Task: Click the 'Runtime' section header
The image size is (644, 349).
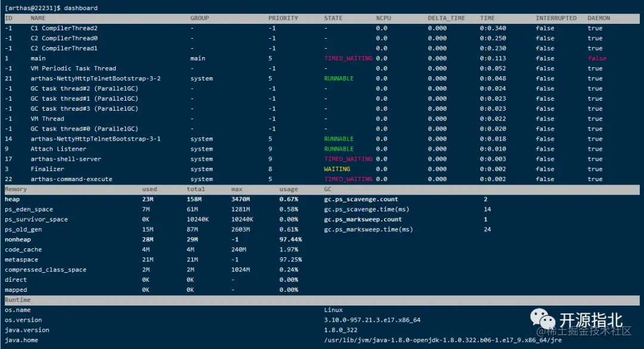Action: (x=18, y=300)
